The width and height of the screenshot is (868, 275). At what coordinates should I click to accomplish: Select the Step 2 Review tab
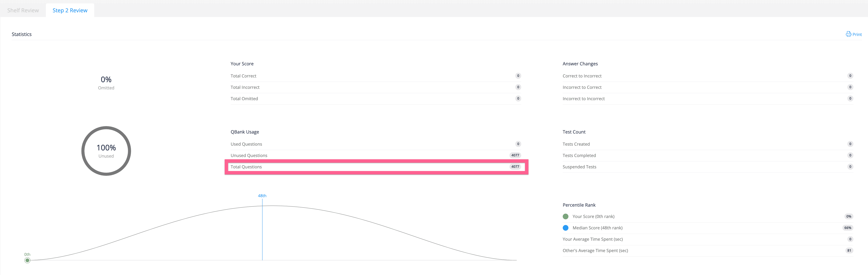tap(70, 10)
